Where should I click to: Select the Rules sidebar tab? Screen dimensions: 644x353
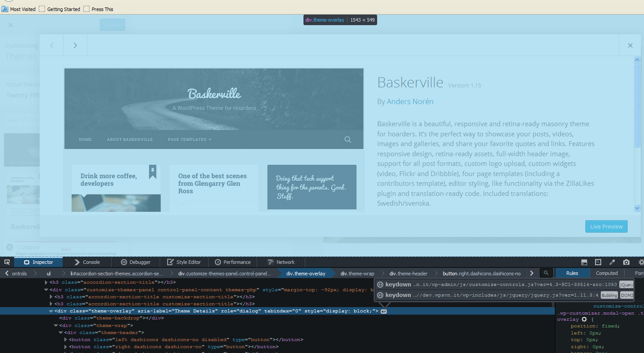[x=572, y=274]
